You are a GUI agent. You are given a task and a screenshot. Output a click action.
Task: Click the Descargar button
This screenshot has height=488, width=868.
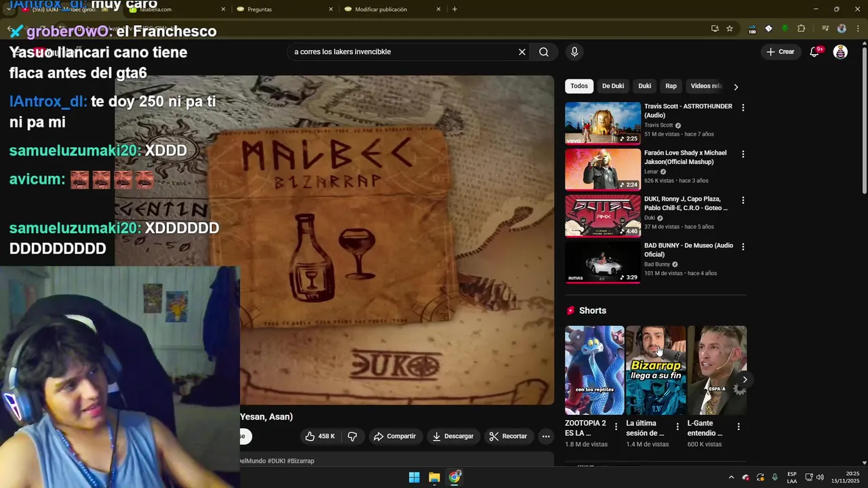tap(453, 436)
